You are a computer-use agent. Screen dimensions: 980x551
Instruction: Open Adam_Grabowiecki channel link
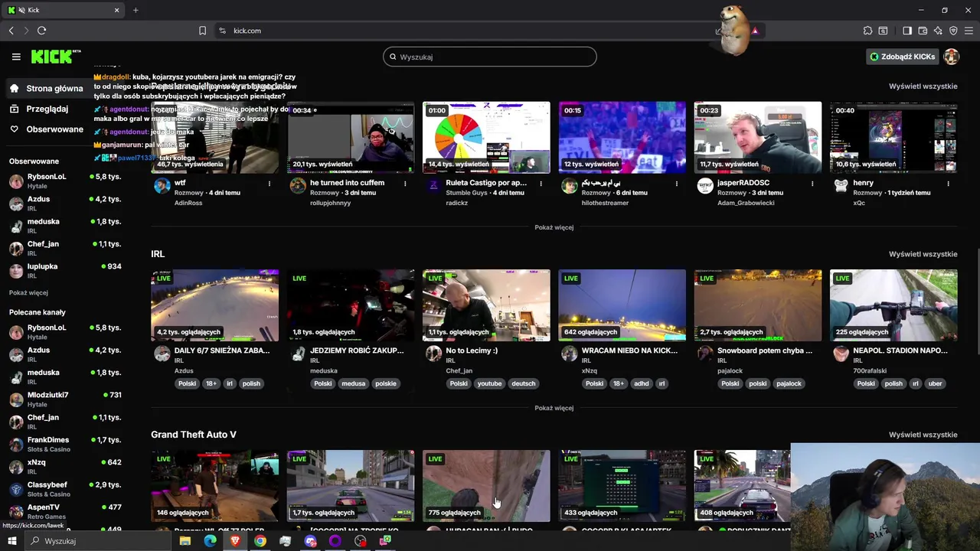coord(745,203)
